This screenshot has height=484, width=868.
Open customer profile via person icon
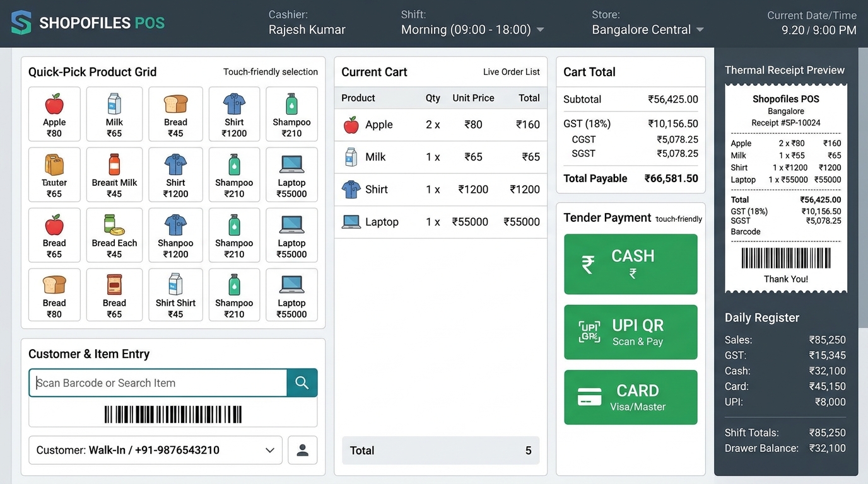pos(303,450)
